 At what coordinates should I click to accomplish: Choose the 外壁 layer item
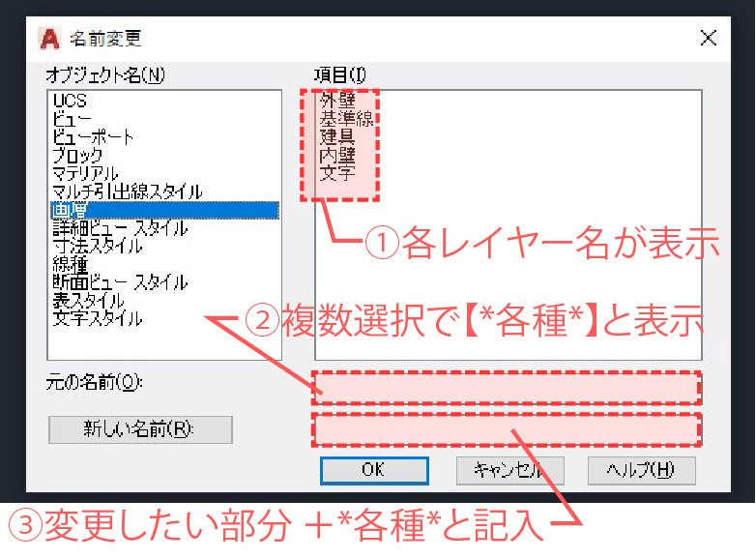337,102
